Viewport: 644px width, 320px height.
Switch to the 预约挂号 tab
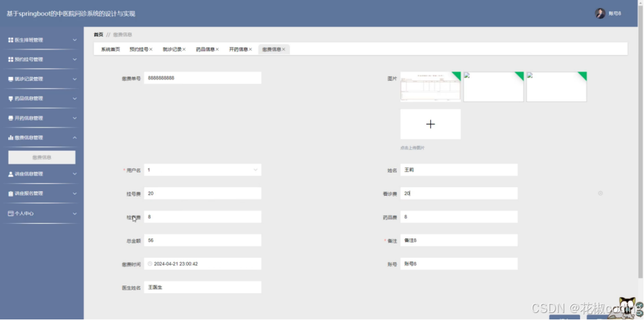coord(139,50)
